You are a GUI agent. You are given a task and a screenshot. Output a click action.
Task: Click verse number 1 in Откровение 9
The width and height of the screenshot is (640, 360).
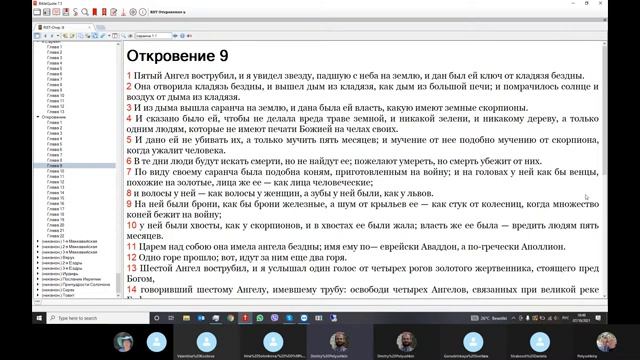click(x=129, y=76)
